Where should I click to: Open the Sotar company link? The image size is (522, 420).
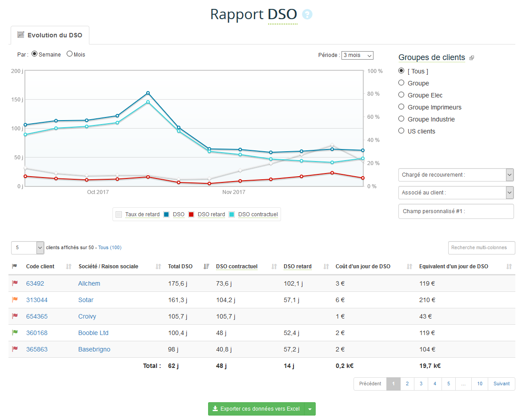click(x=86, y=300)
